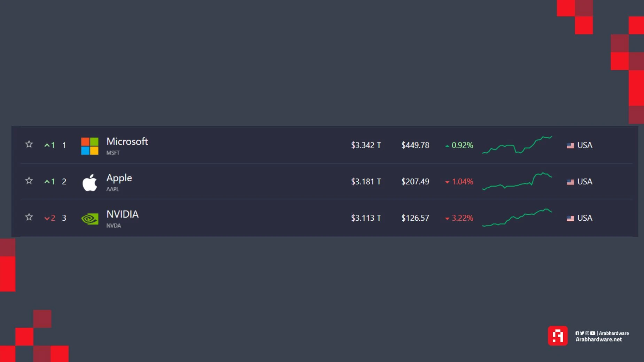Image resolution: width=644 pixels, height=362 pixels.
Task: Click the $3.342 T market cap
Action: tap(366, 145)
